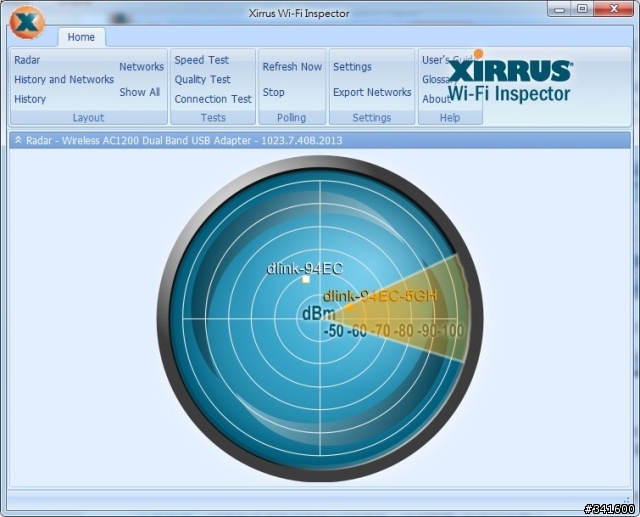This screenshot has width=640, height=517.
Task: Launch the Connection Test
Action: [213, 99]
